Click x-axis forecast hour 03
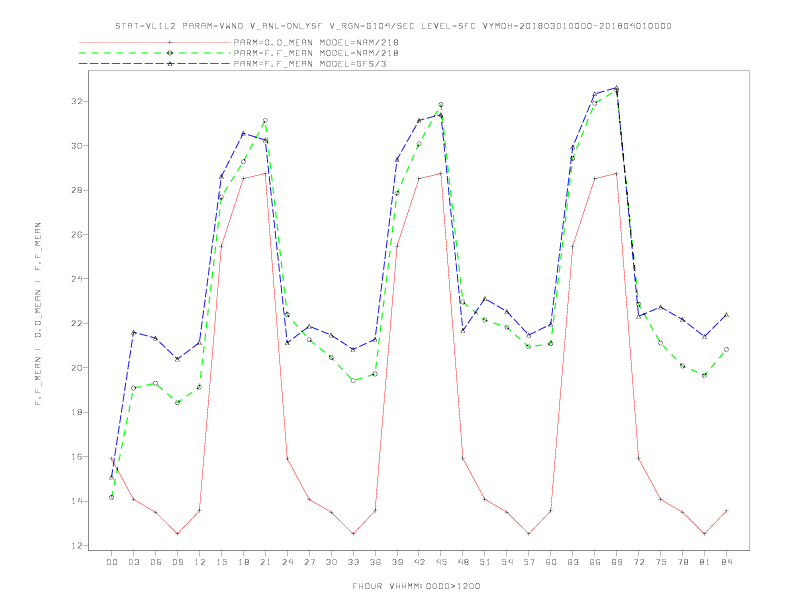This screenshot has width=792, height=612. pos(134,562)
